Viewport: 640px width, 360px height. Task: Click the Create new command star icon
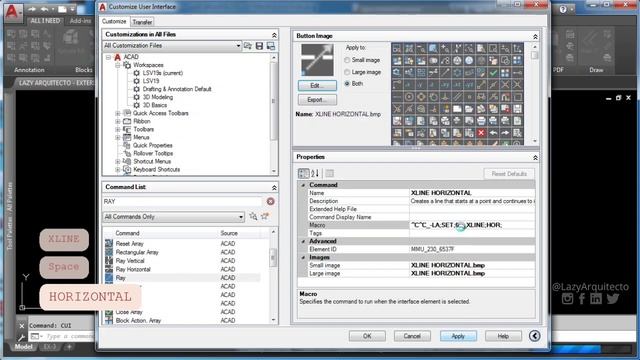tap(265, 216)
